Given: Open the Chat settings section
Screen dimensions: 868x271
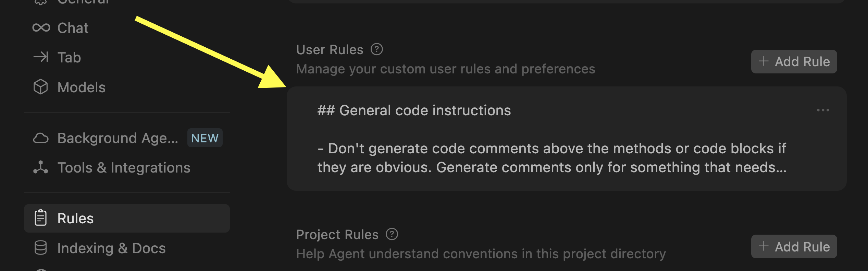Looking at the screenshot, I should 73,28.
